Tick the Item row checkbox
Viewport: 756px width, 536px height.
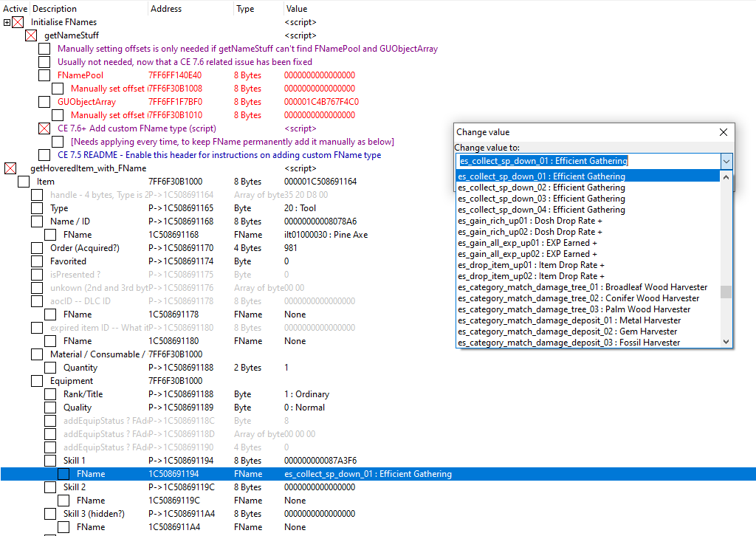pyautogui.click(x=24, y=182)
